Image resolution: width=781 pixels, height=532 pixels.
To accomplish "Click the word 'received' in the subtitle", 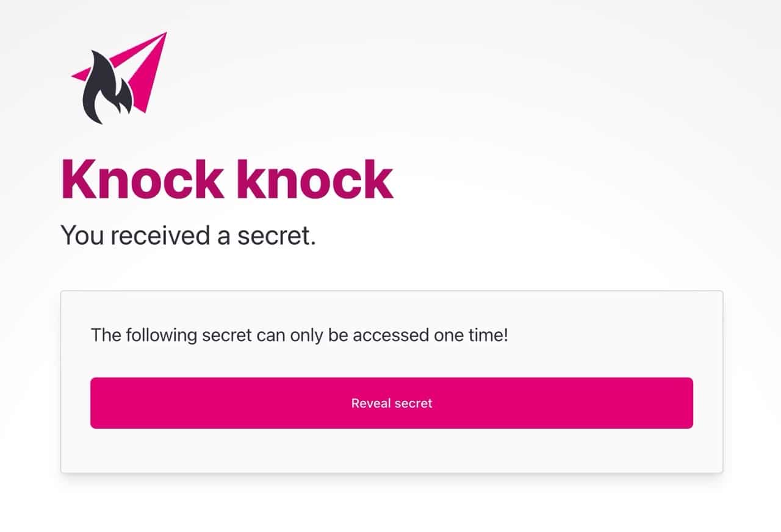I will pos(162,235).
